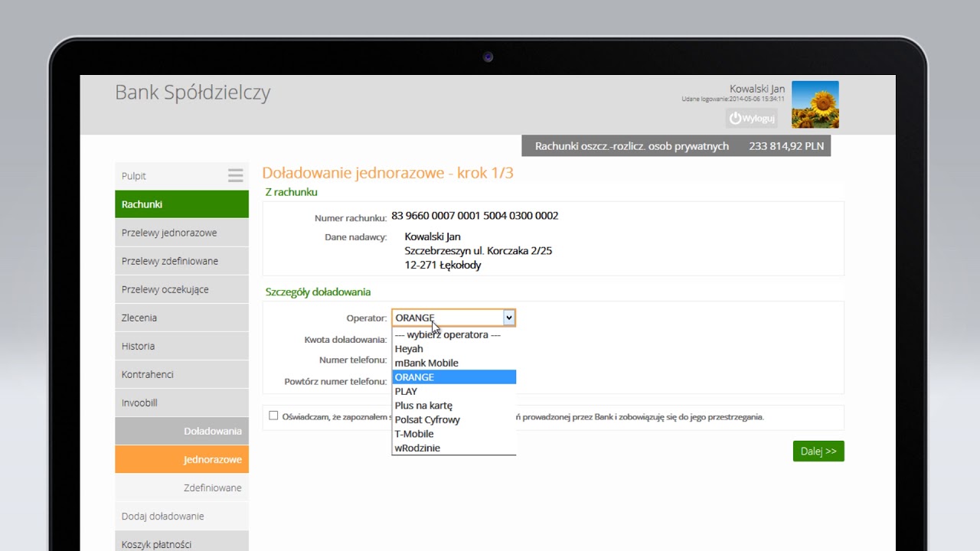Viewport: 980px width, 551px height.
Task: Click the Bank Spółdzielczy logo text
Action: [x=193, y=93]
